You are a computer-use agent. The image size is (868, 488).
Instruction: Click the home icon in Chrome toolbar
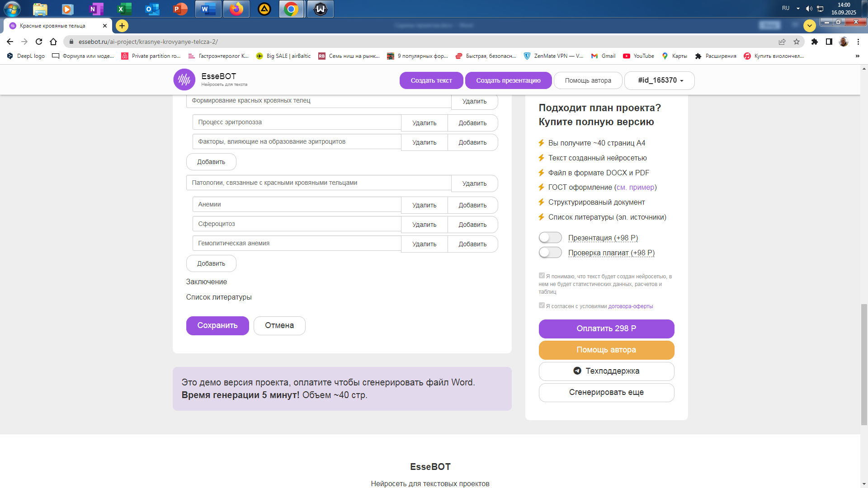click(53, 42)
